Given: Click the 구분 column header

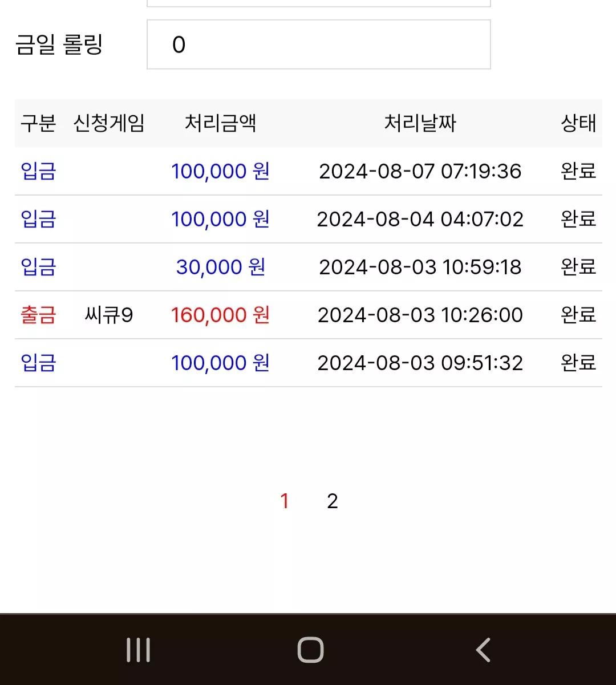Looking at the screenshot, I should click(x=38, y=123).
